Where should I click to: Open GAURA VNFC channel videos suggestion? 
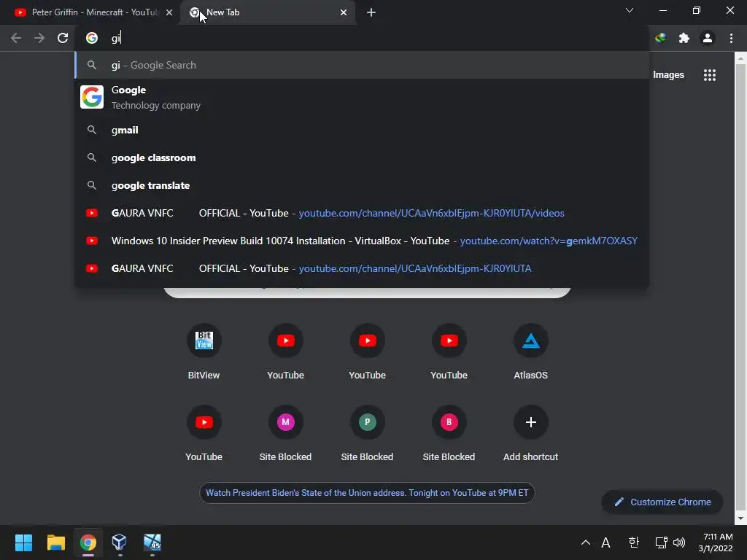point(362,213)
